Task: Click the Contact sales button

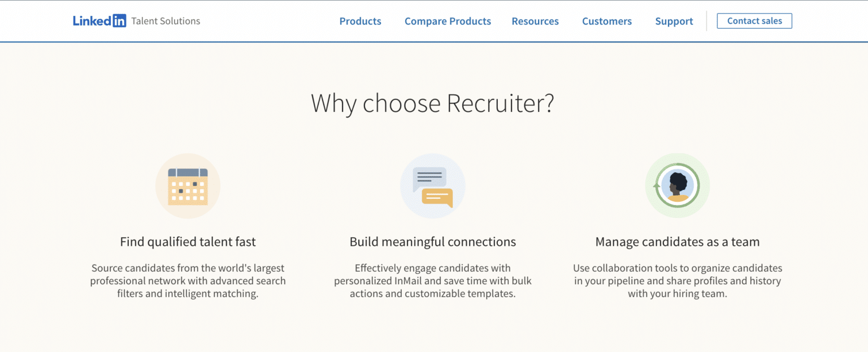Action: coord(754,20)
